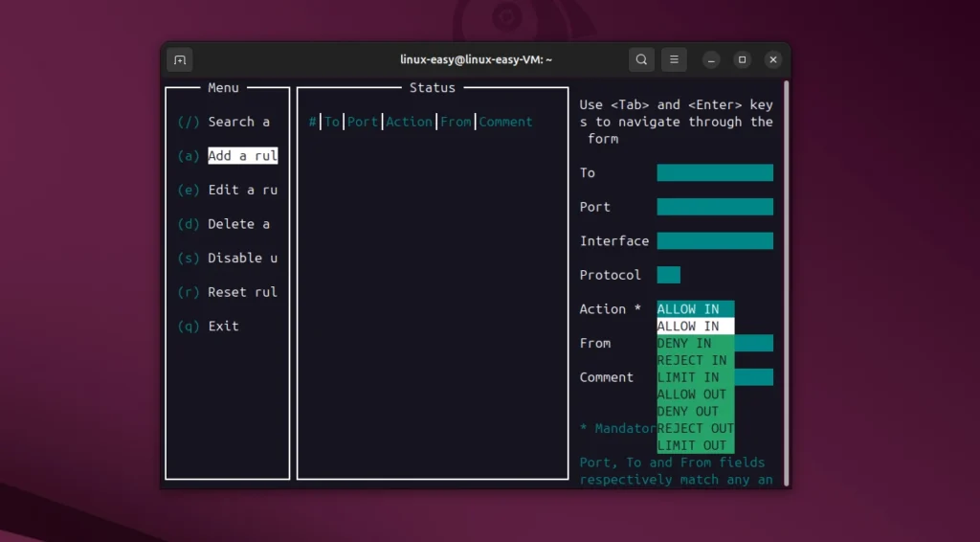This screenshot has width=980, height=542.
Task: Click the terminal search icon
Action: [x=641, y=60]
